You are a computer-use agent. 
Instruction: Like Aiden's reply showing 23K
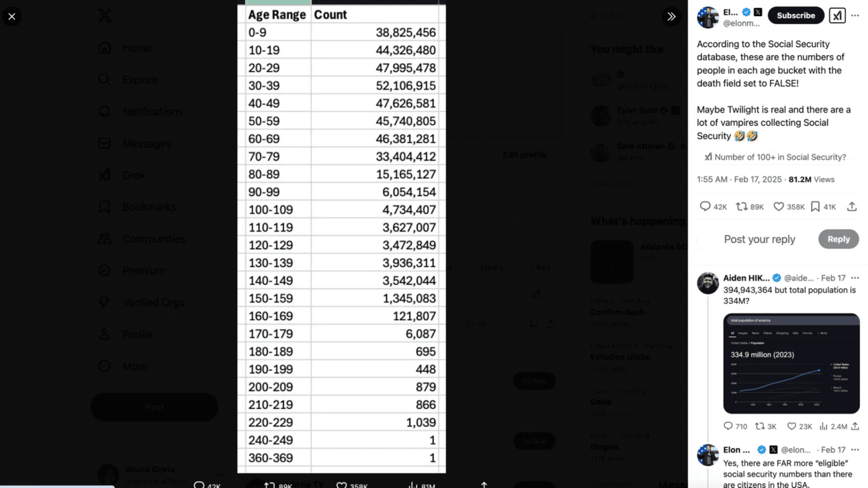click(791, 426)
